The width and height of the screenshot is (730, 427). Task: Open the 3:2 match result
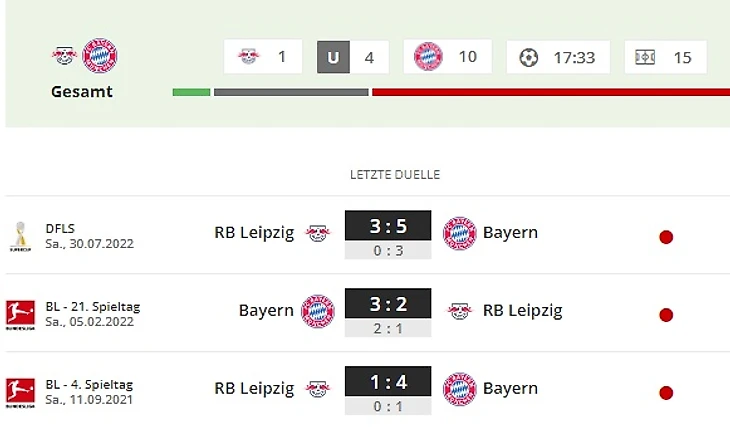pyautogui.click(x=388, y=304)
